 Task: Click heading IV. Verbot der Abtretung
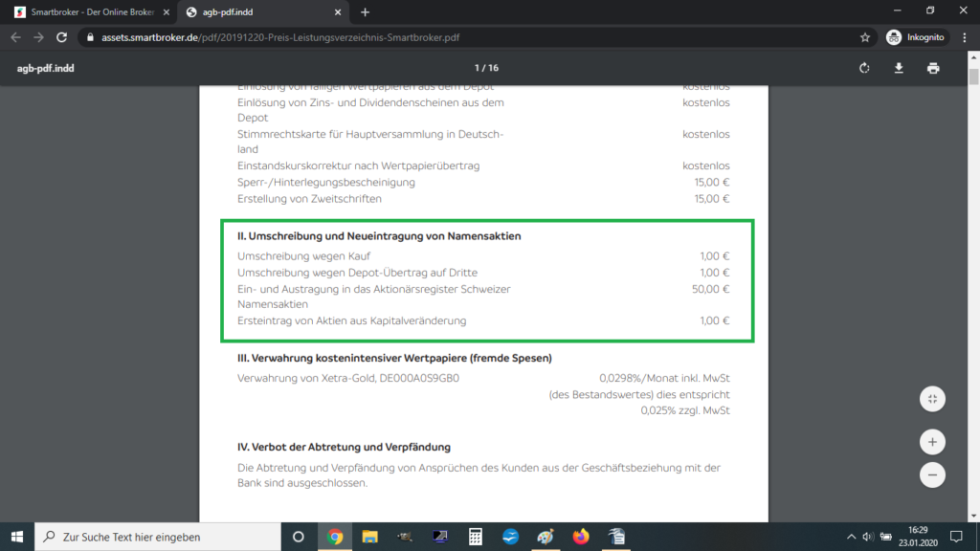point(344,448)
